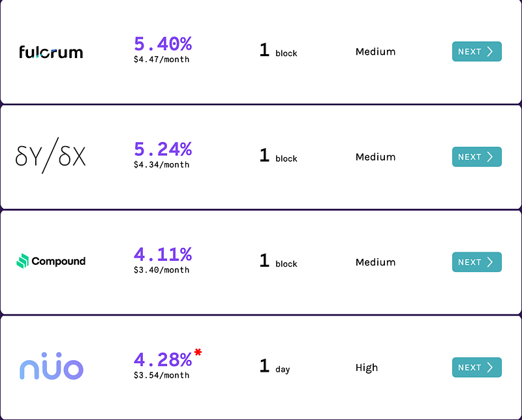522x420 pixels.
Task: Click the red asterisk beside 4.28%
Action: 198,352
